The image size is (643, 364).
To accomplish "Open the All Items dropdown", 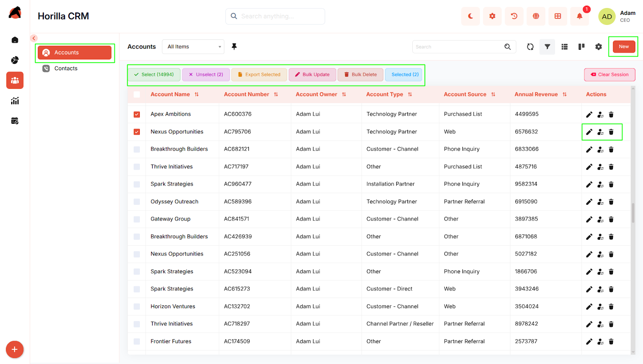I will [x=193, y=47].
